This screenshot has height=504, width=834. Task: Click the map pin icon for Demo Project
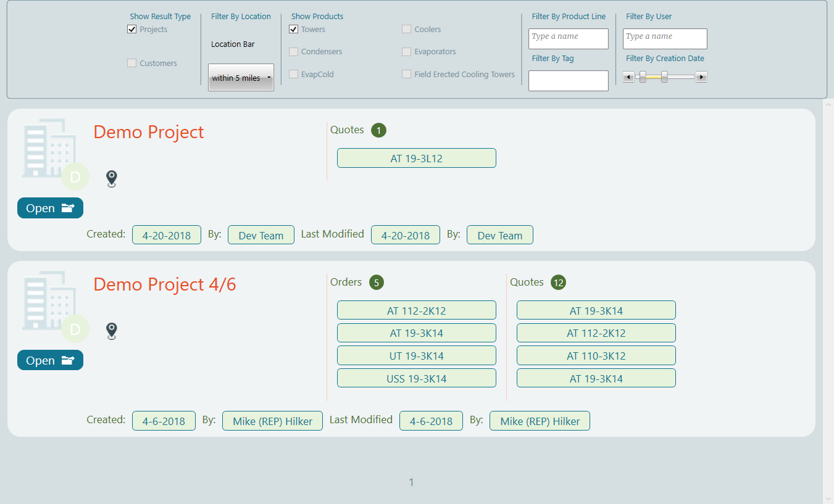pos(111,178)
